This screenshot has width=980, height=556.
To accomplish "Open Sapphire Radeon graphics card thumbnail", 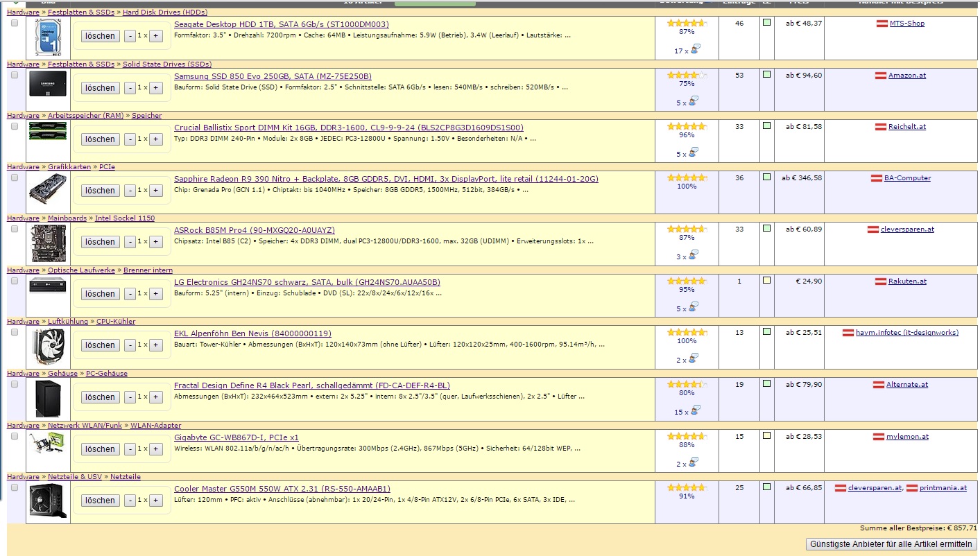I will (x=48, y=189).
